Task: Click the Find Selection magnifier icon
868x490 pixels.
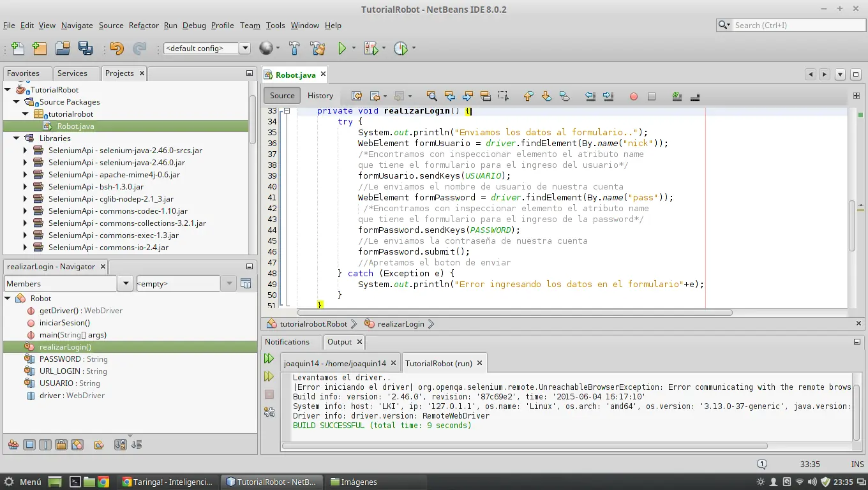Action: (432, 96)
